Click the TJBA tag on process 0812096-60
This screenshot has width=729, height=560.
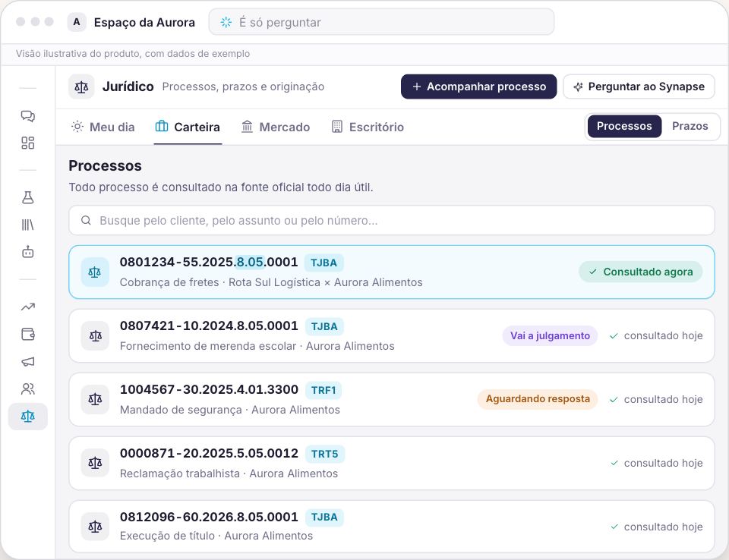(x=324, y=518)
